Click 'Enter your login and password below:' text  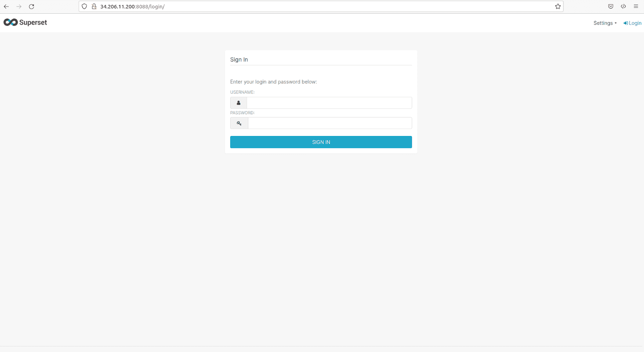coord(274,82)
